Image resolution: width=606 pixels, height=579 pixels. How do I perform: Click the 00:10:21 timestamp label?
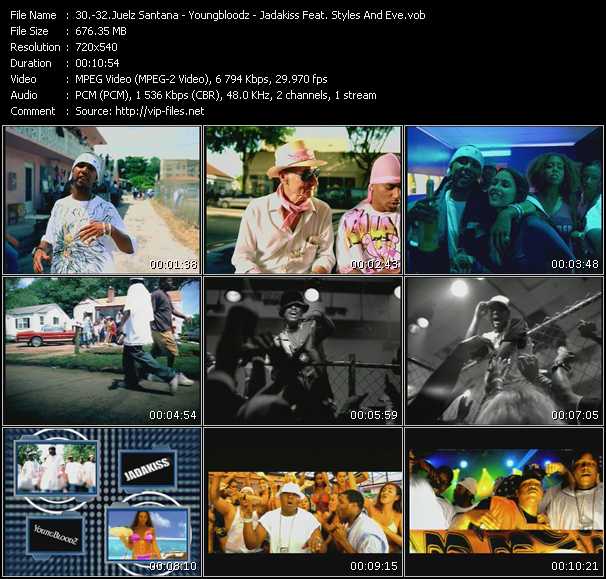(575, 566)
